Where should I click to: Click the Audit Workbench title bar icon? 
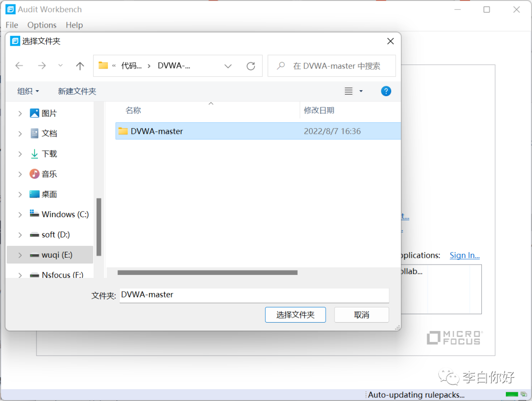coord(10,9)
